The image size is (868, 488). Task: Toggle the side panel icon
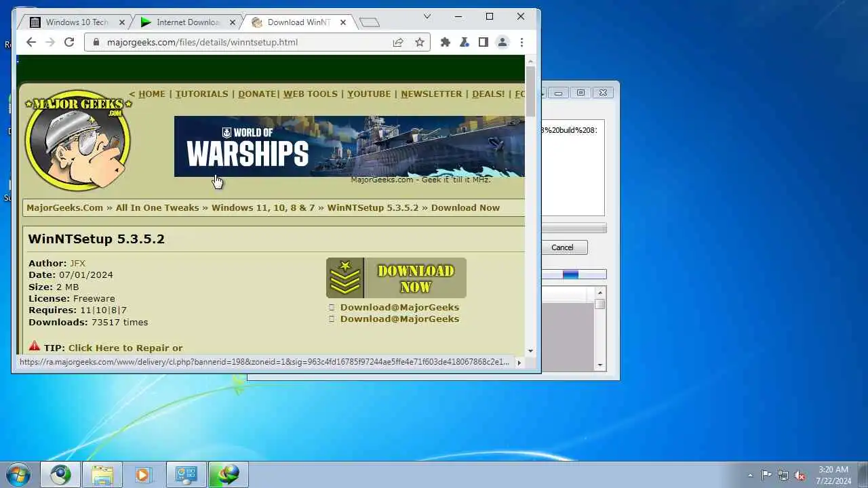coord(483,42)
